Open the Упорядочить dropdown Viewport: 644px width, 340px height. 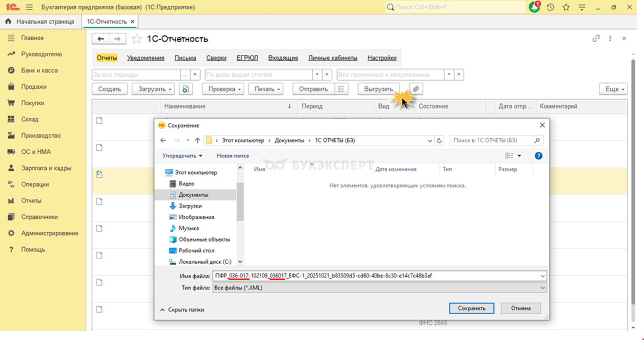pyautogui.click(x=182, y=156)
